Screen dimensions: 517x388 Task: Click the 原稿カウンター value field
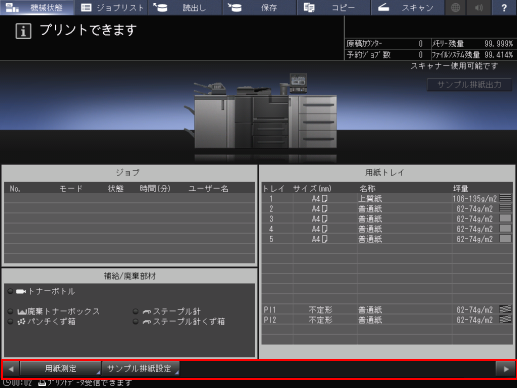click(420, 44)
